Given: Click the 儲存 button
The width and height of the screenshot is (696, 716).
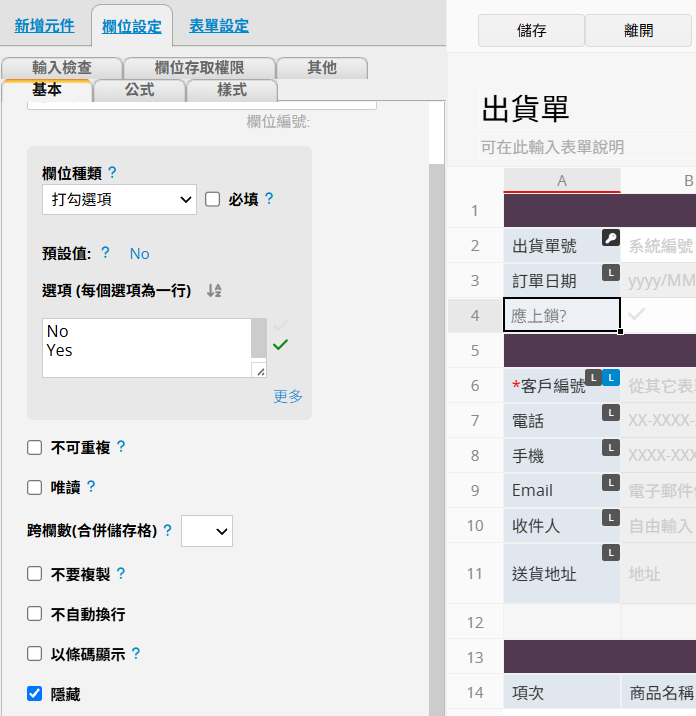Looking at the screenshot, I should 531,31.
